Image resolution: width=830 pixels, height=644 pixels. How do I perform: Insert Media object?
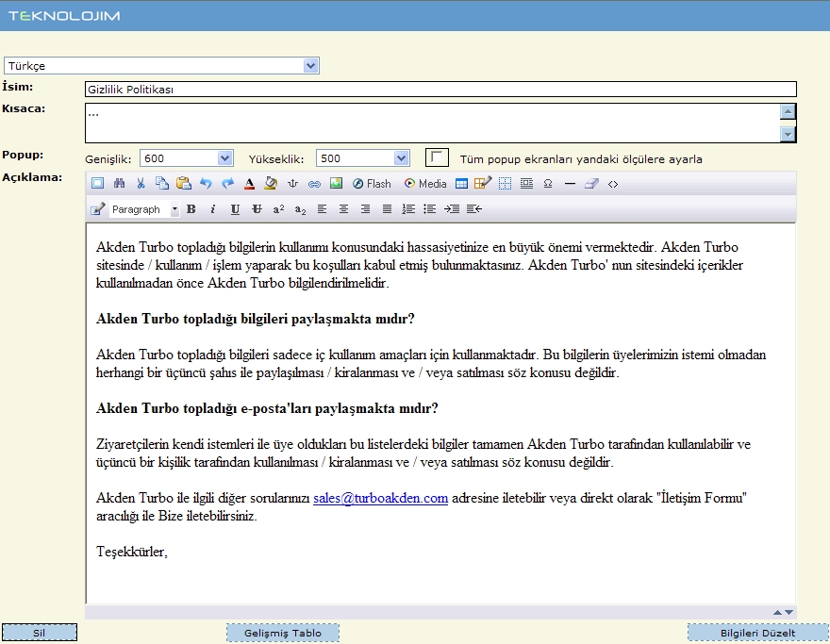(x=425, y=184)
